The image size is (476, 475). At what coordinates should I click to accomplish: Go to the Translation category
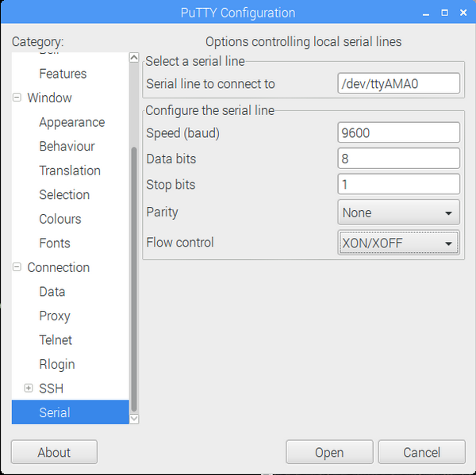pyautogui.click(x=70, y=170)
